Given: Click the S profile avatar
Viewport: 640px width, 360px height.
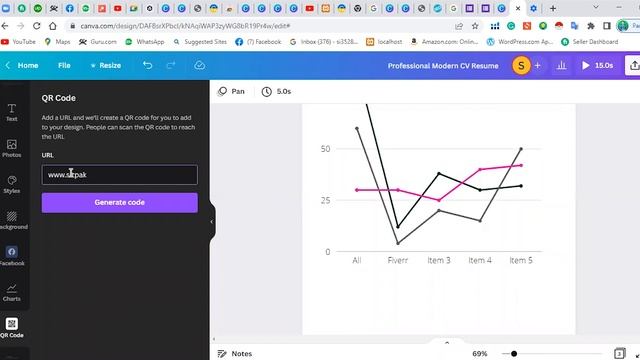Looking at the screenshot, I should pyautogui.click(x=521, y=65).
